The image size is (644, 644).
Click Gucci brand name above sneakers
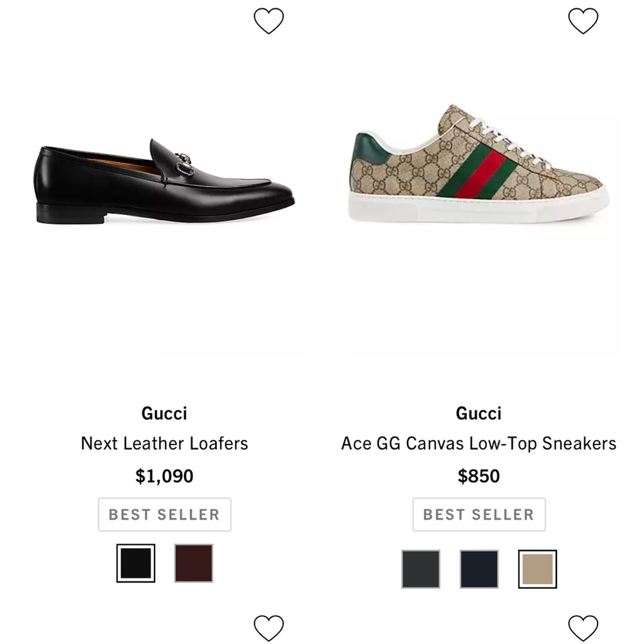point(479,413)
